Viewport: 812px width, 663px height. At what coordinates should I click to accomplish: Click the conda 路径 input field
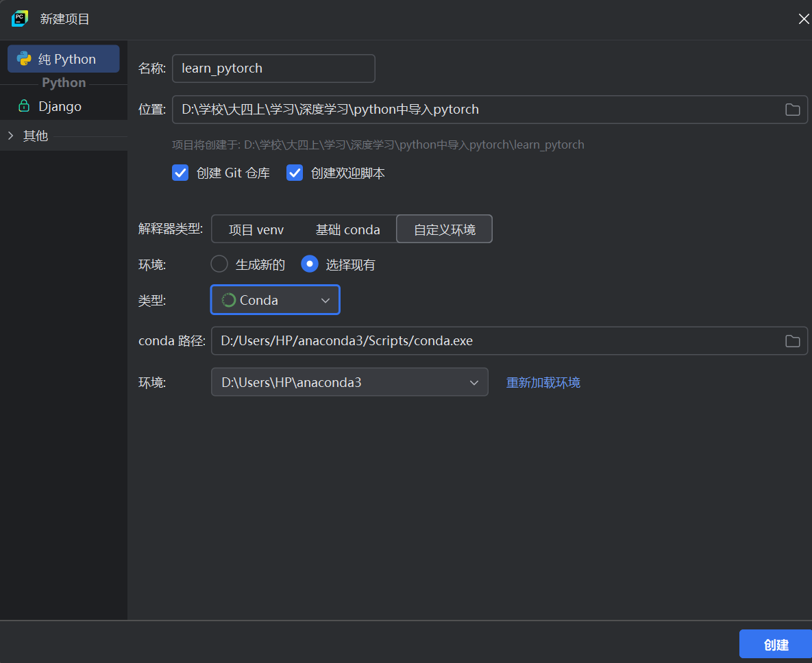click(509, 340)
